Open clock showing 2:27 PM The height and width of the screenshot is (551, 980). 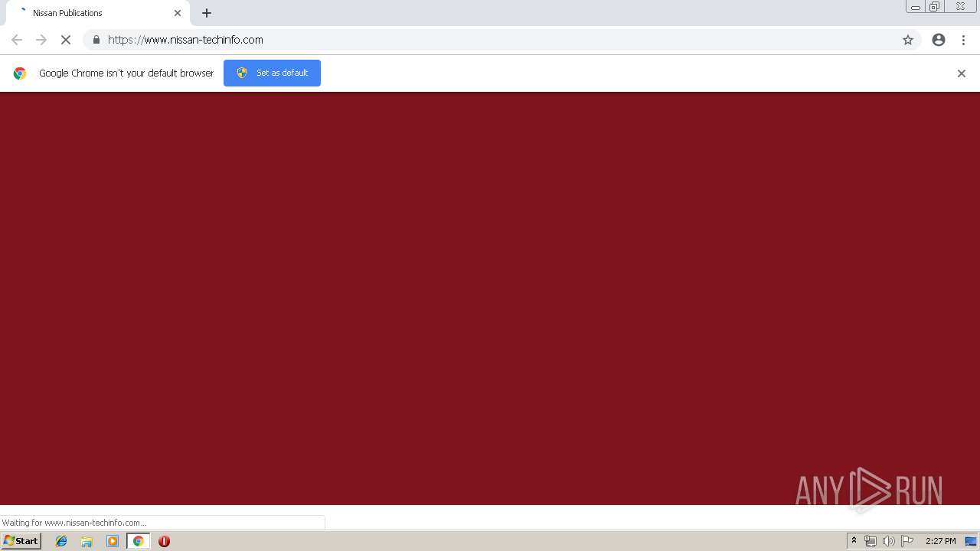pyautogui.click(x=940, y=541)
